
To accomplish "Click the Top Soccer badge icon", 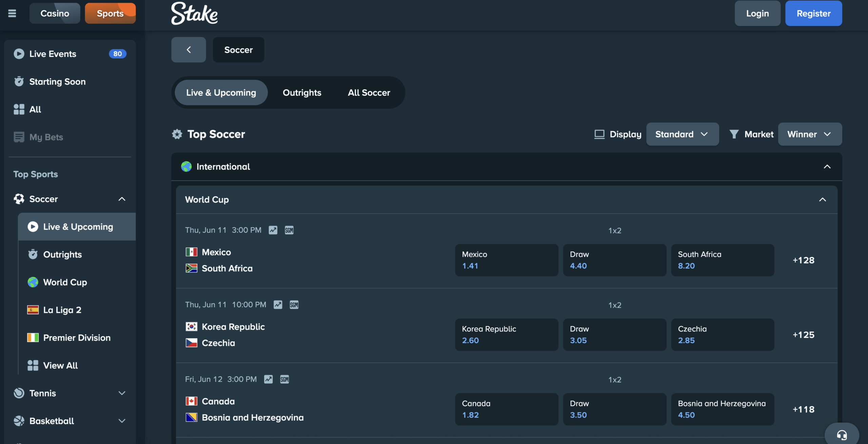I will [177, 134].
